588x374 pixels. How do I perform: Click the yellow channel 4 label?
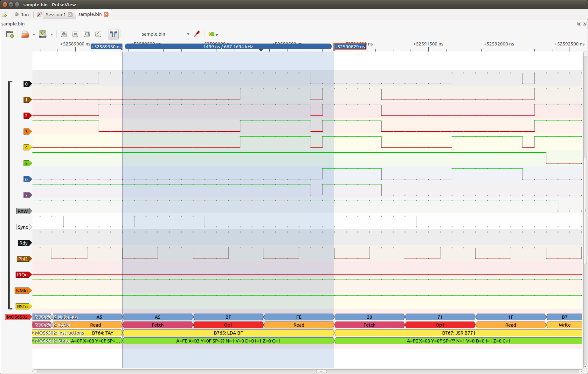(x=27, y=148)
